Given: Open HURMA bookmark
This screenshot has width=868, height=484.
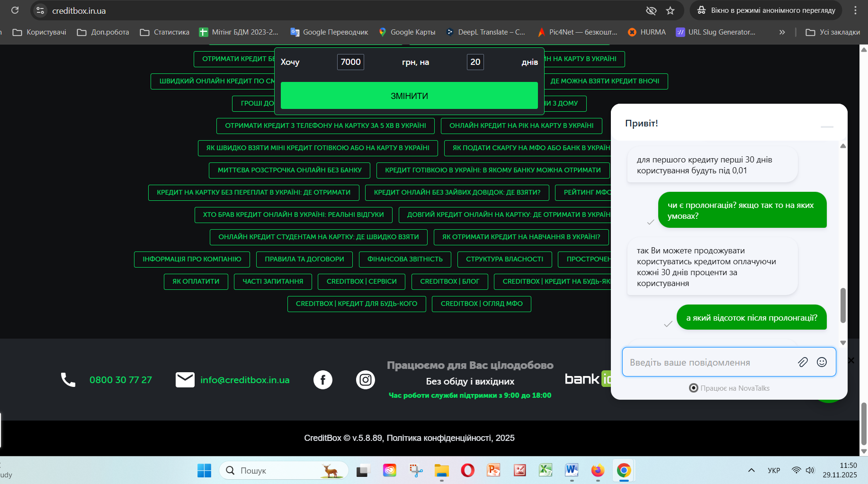Looking at the screenshot, I should click(x=646, y=32).
